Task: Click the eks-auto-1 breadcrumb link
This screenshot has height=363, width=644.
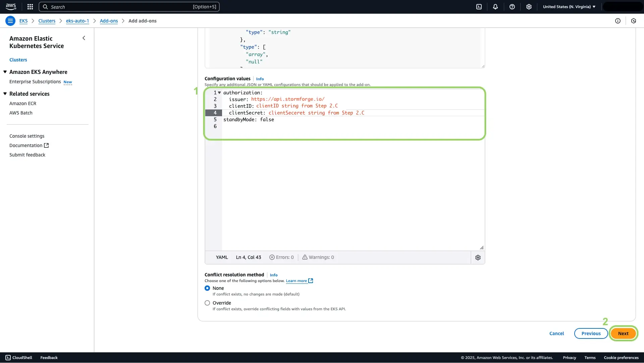Action: 77,21
